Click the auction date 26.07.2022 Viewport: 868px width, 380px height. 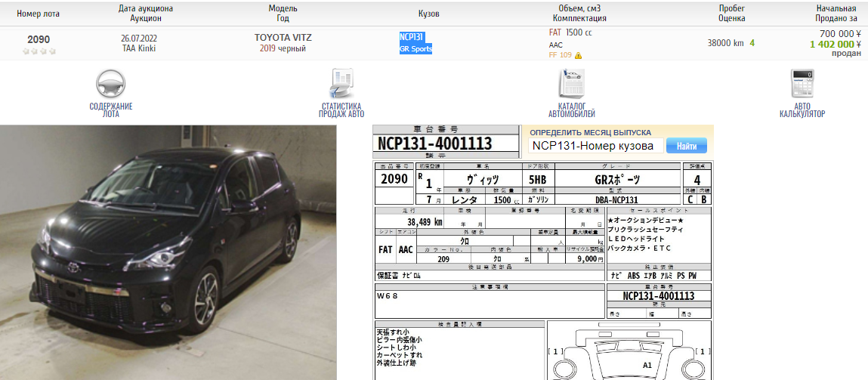pyautogui.click(x=138, y=39)
